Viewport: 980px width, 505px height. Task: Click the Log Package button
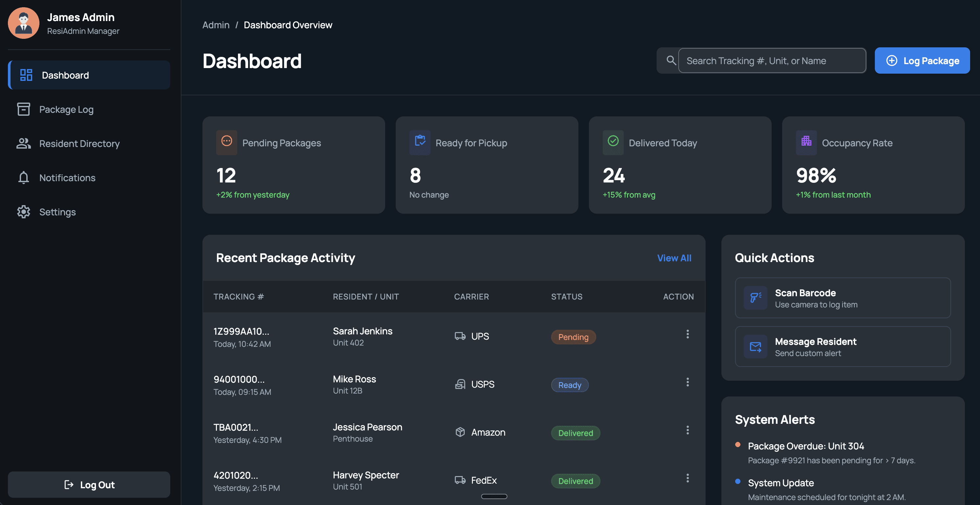[x=922, y=60]
